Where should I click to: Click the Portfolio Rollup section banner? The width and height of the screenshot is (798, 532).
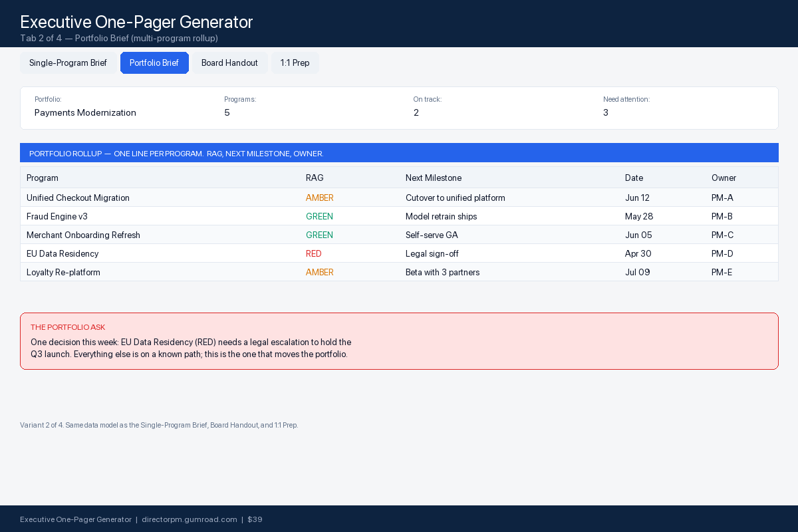tap(399, 153)
